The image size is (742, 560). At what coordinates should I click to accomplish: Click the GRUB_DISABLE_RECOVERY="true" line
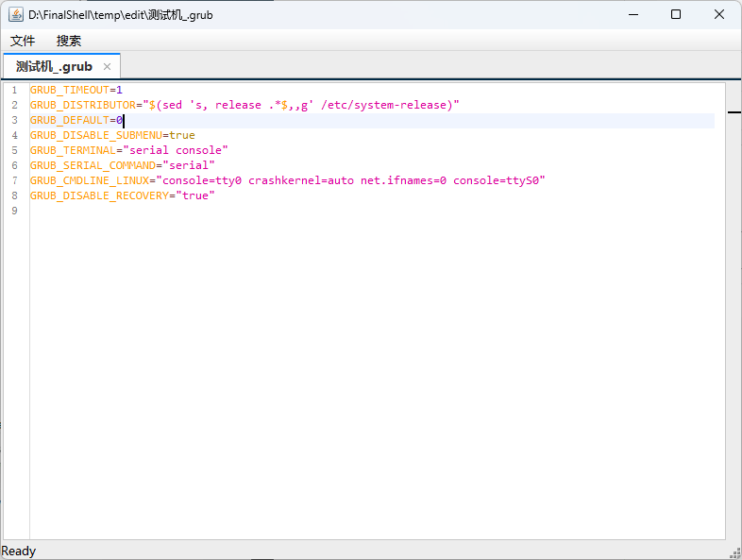[122, 195]
